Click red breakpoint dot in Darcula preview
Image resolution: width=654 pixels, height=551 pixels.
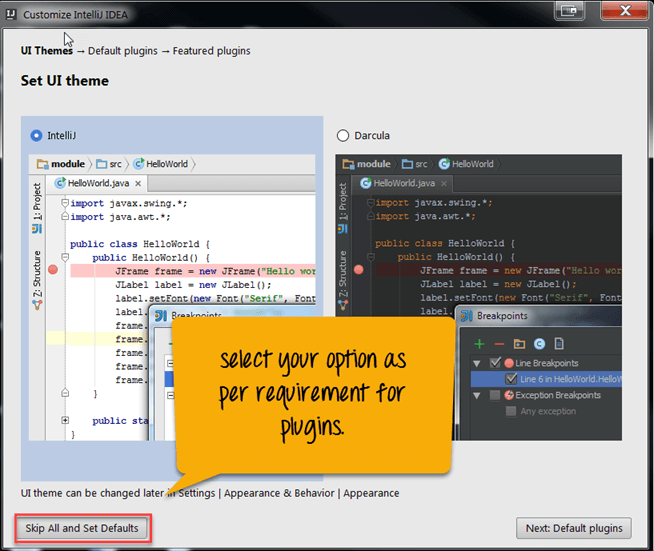click(x=358, y=270)
